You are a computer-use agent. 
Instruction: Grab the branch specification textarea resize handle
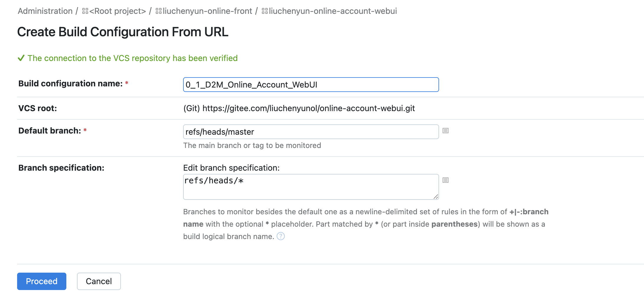436,197
